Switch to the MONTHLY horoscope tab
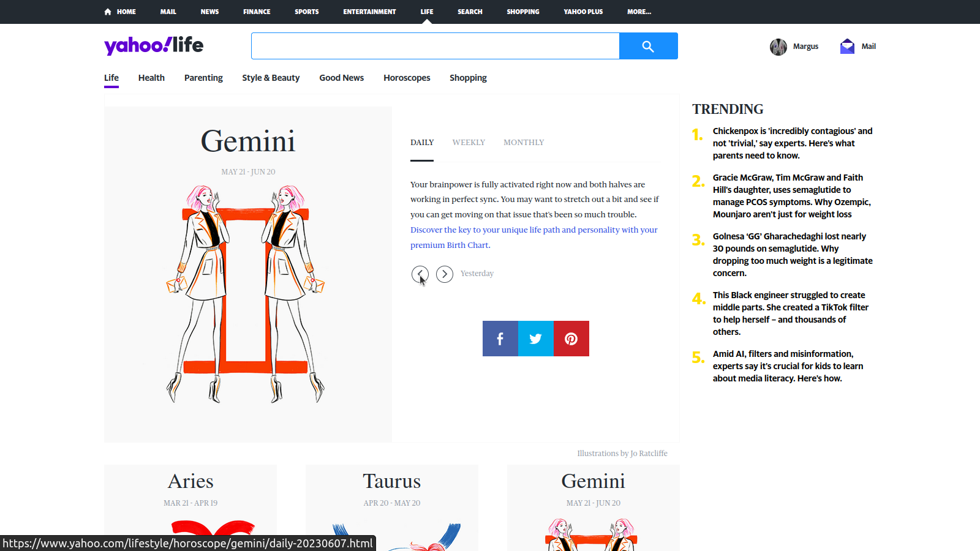Screen dimensions: 980x551 click(x=524, y=143)
